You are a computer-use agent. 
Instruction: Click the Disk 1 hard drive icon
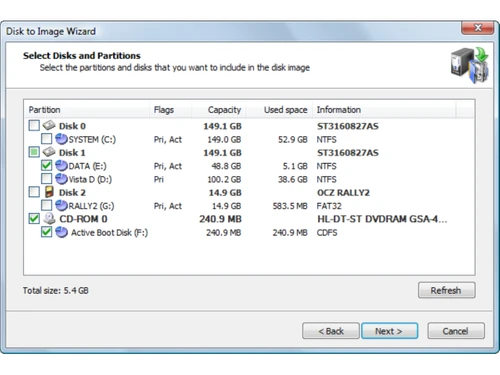click(49, 152)
